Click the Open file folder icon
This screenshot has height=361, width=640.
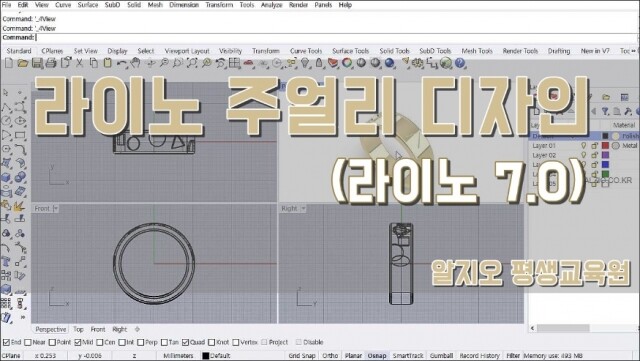point(22,63)
